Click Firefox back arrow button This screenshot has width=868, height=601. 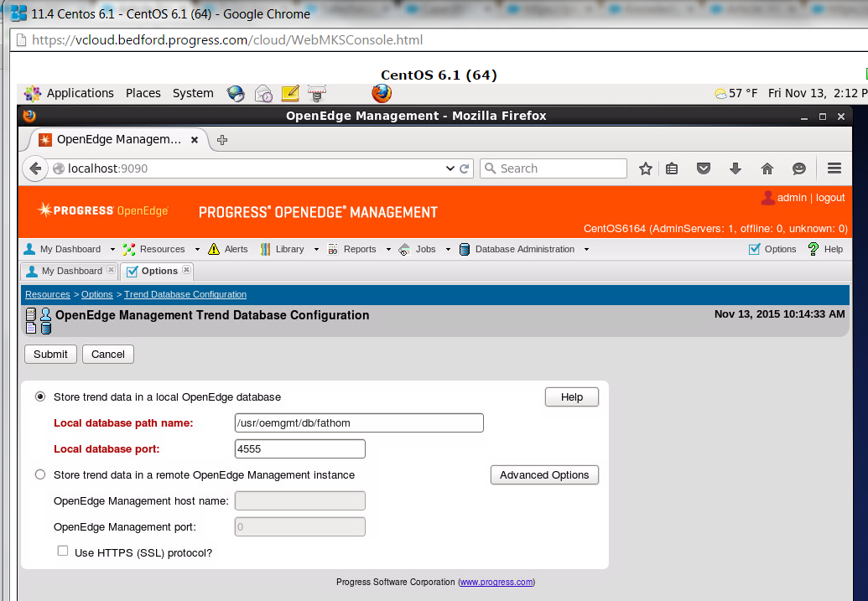pos(35,168)
